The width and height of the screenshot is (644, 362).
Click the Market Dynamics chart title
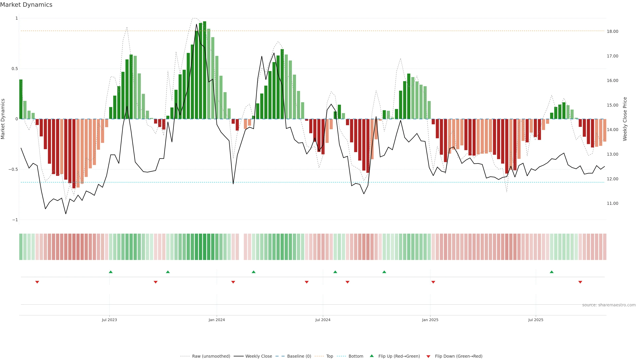click(26, 5)
